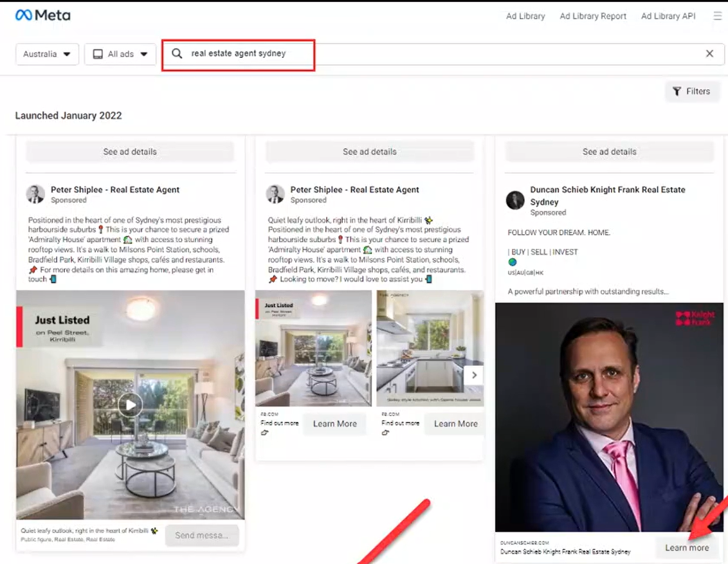
Task: Open the Australia country dropdown
Action: coord(48,54)
